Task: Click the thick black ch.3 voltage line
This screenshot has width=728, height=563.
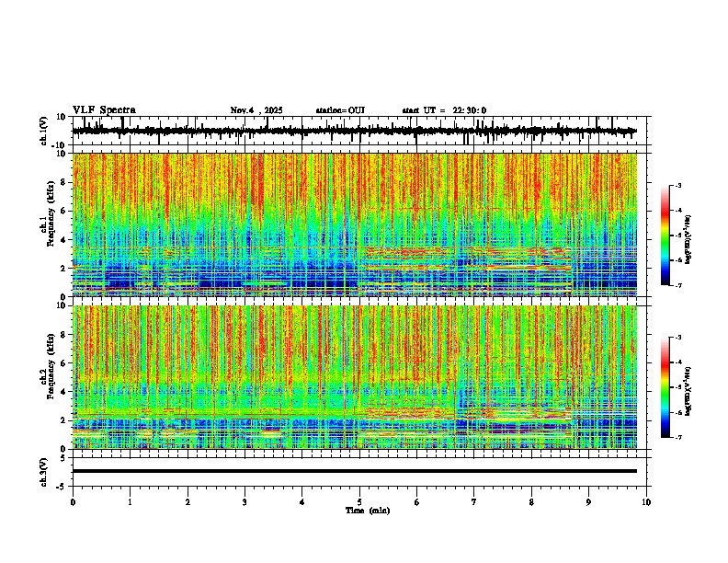Action: 355,471
